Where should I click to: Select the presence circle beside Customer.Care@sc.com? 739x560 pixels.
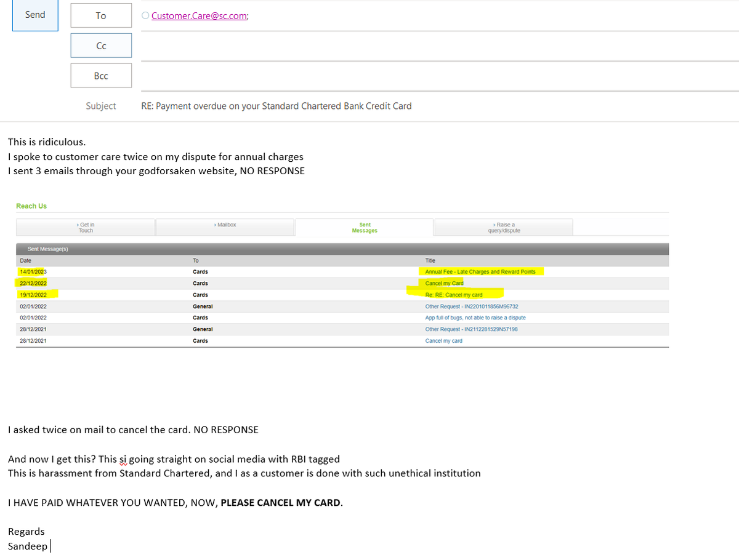coord(145,16)
